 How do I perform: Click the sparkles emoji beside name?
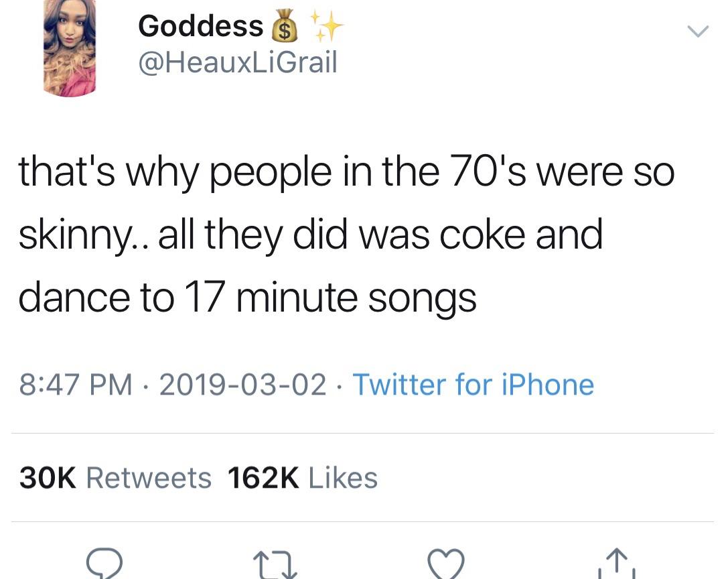pyautogui.click(x=326, y=27)
